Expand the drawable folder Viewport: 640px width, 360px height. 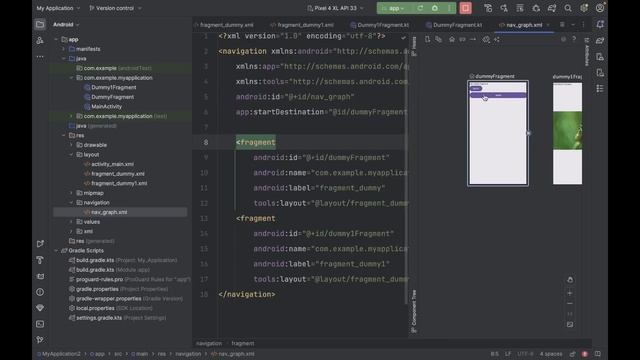coord(71,145)
